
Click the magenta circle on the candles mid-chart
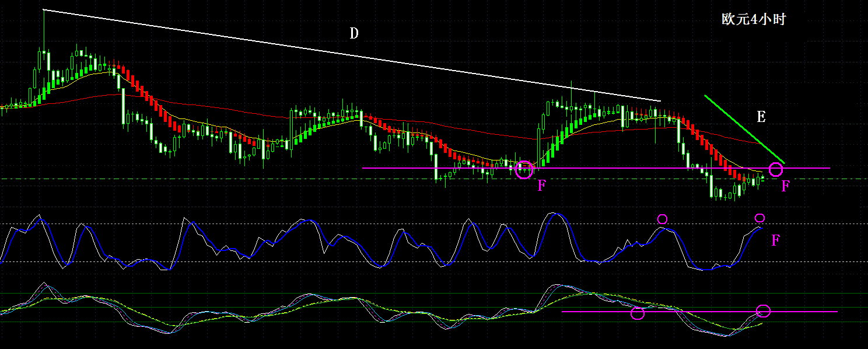[525, 169]
